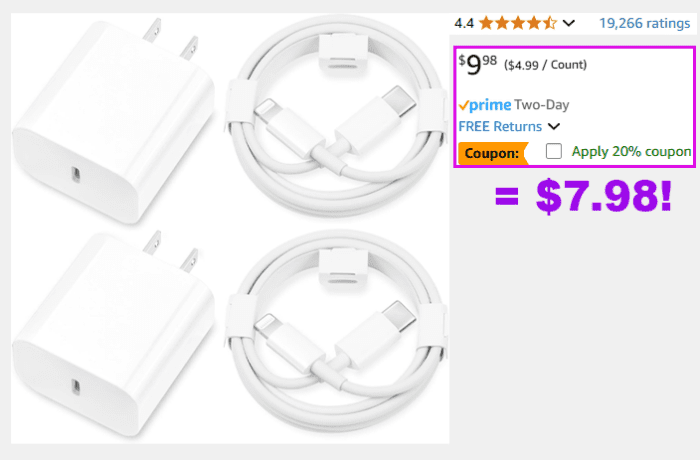Expand the FREE Returns chevron
Screen dimensions: 700x460
(x=554, y=127)
